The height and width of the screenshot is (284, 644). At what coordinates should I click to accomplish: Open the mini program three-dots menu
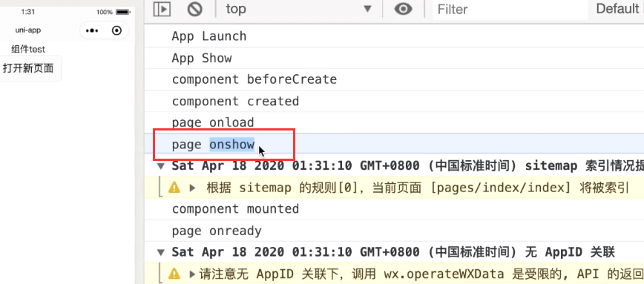click(x=91, y=30)
